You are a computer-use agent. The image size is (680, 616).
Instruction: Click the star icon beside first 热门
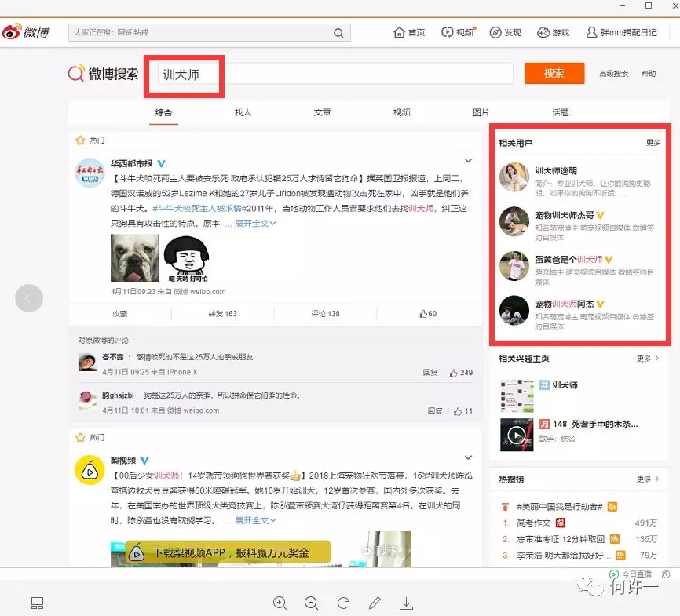click(x=80, y=140)
